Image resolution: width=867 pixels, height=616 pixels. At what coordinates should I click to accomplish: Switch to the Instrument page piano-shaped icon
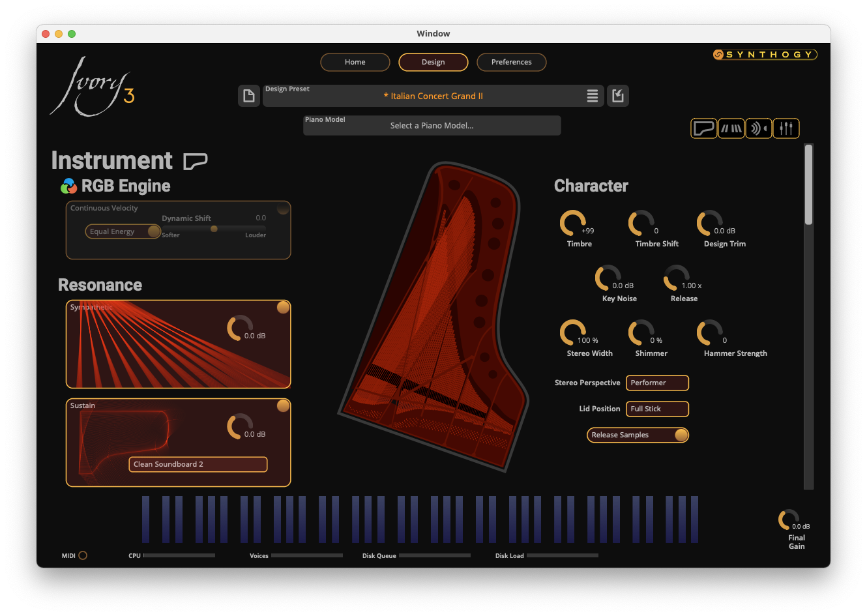pyautogui.click(x=704, y=128)
